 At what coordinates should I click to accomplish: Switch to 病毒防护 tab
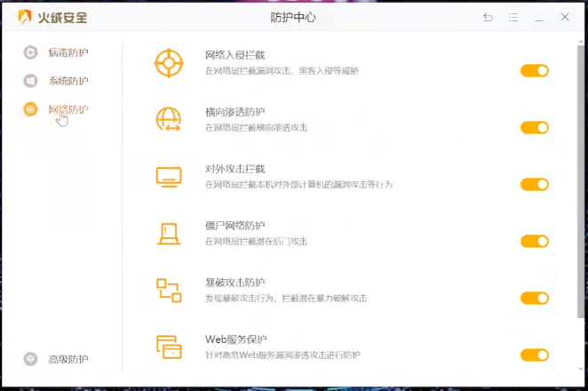68,52
